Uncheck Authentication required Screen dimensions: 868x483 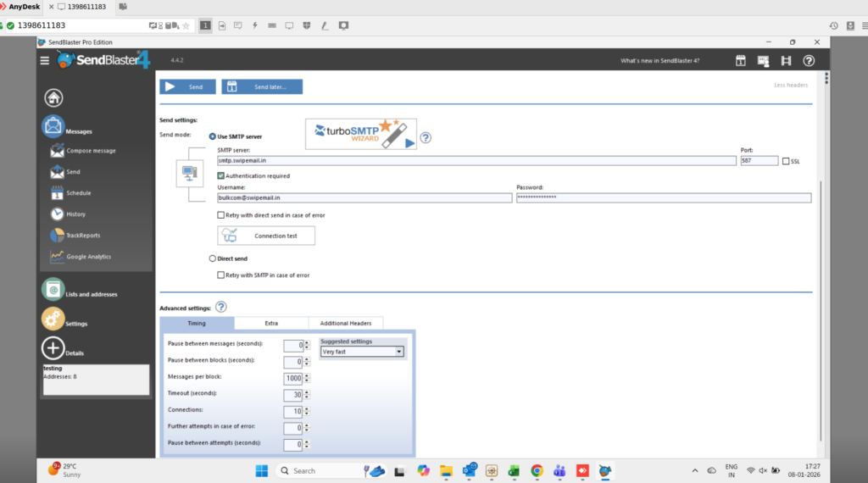click(x=221, y=176)
